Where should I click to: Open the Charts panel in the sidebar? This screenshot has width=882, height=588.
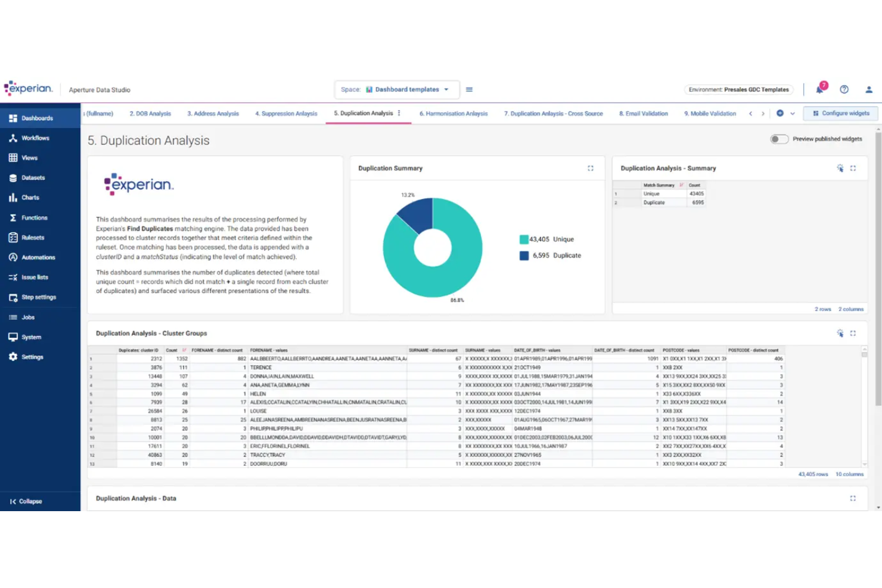[x=31, y=197]
